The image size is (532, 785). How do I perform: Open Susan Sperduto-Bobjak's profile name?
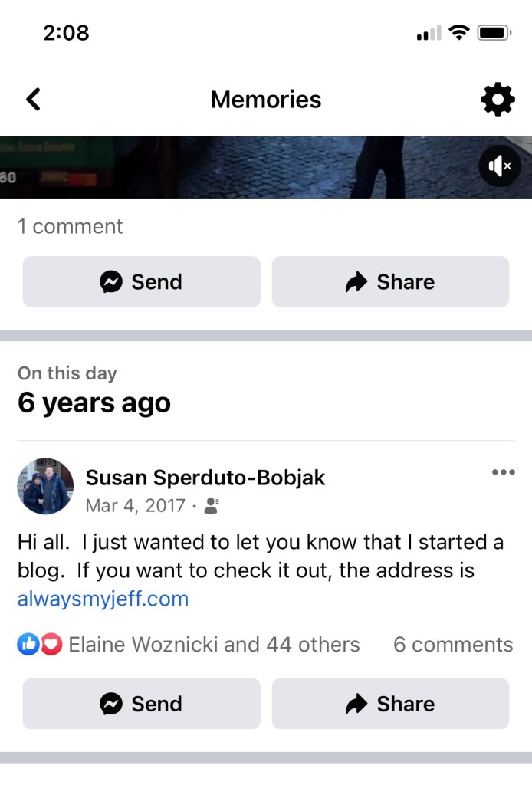click(205, 478)
